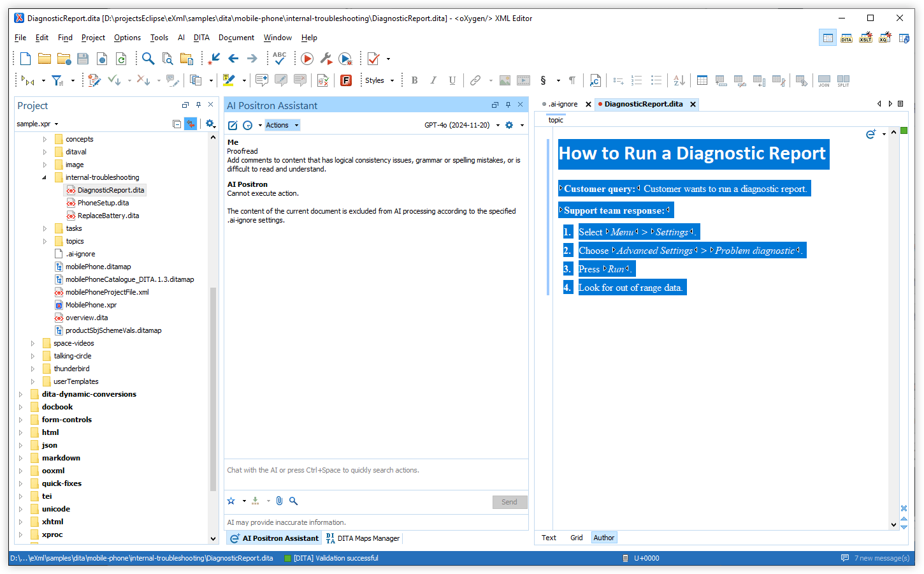The image size is (924, 574).
Task: Insert a numbered list with ordered list icon
Action: pos(637,80)
